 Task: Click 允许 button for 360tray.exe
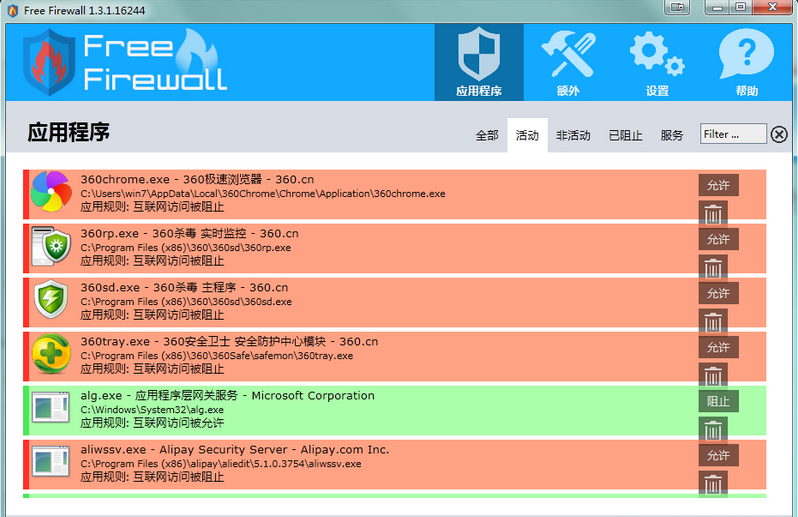(718, 347)
